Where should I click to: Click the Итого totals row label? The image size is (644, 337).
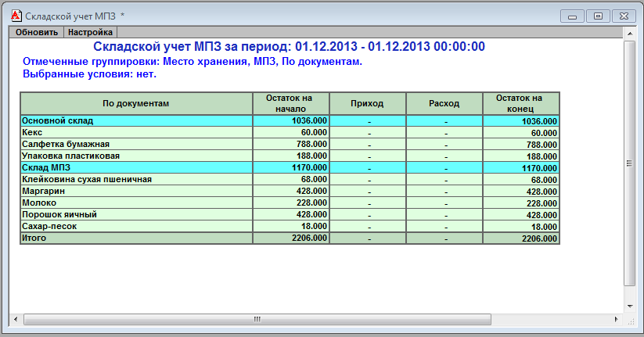(x=34, y=238)
